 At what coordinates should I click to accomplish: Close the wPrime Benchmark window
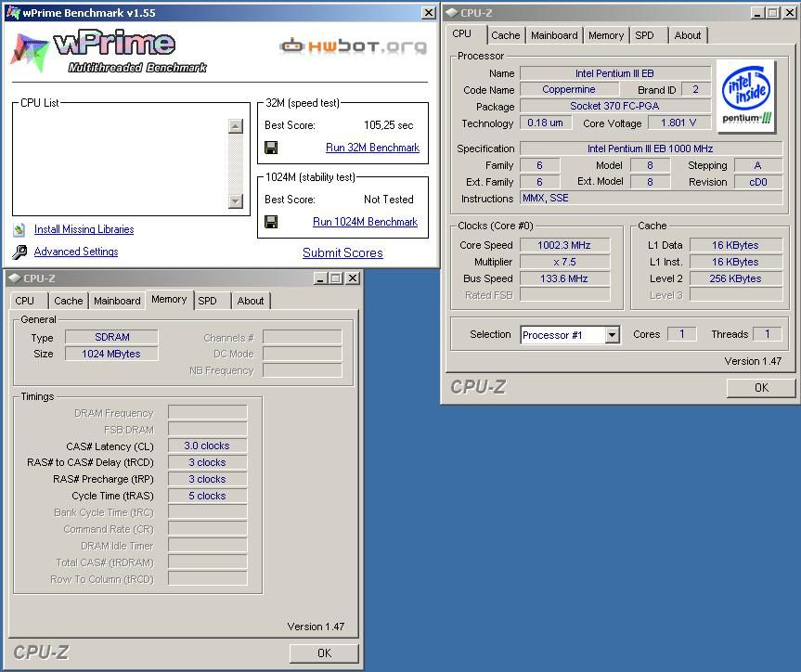click(429, 13)
